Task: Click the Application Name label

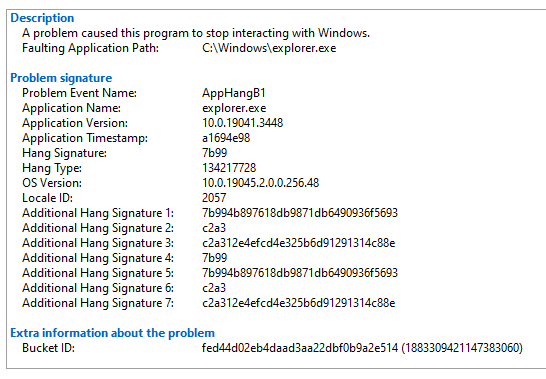Action: [x=71, y=108]
